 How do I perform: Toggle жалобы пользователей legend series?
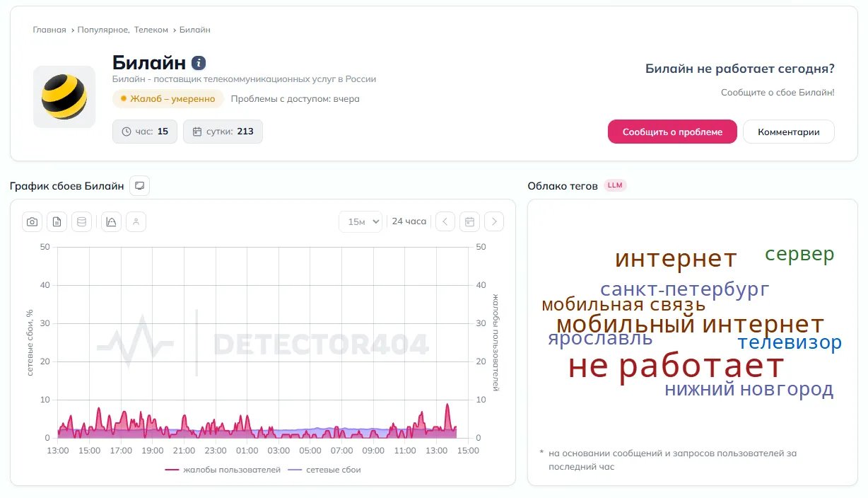click(x=223, y=470)
